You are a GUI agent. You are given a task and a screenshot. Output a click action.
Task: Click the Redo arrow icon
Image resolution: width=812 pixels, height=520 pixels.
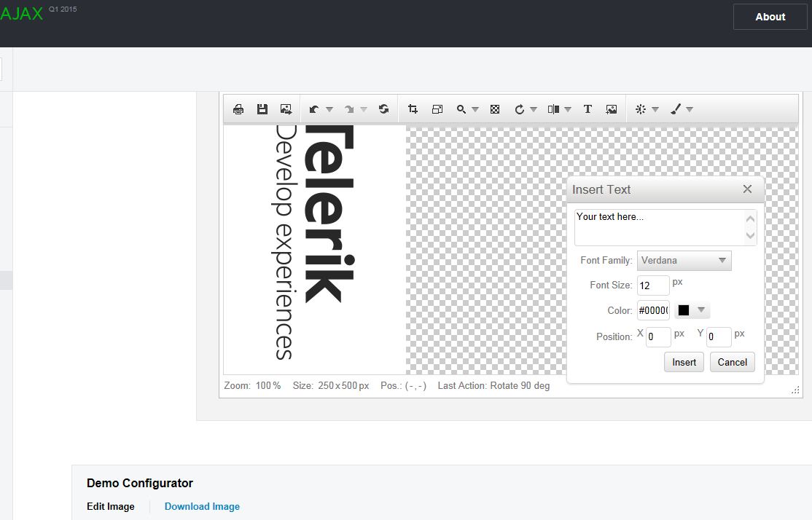[349, 109]
